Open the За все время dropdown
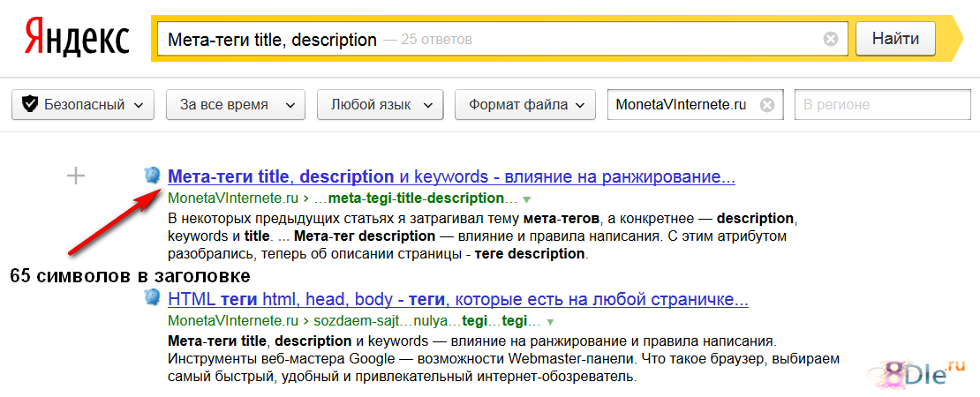This screenshot has width=980, height=397. 236,104
